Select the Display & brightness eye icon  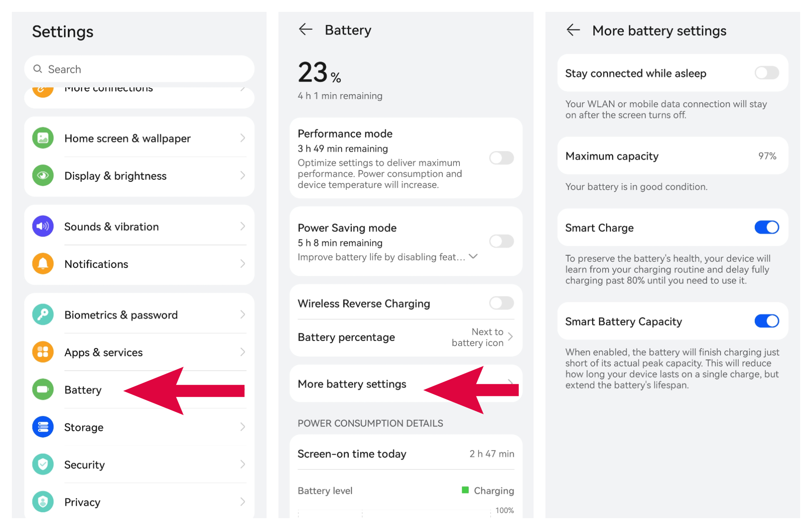click(x=43, y=176)
